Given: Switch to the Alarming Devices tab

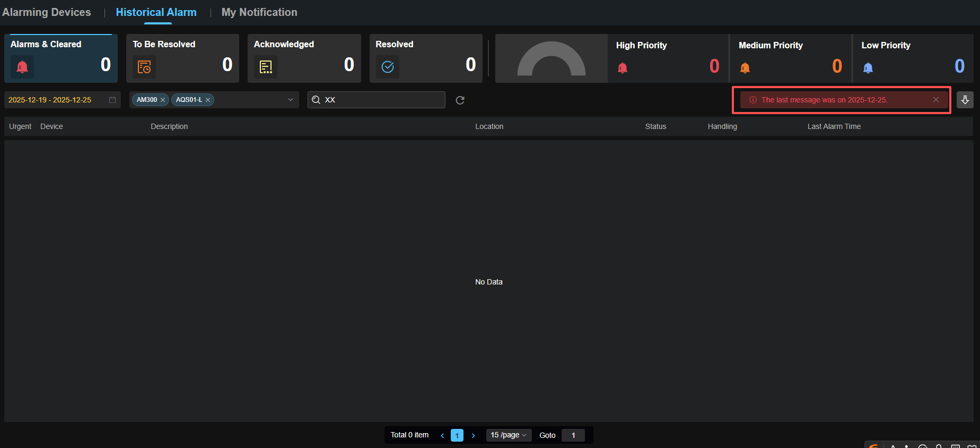Looking at the screenshot, I should (x=47, y=12).
